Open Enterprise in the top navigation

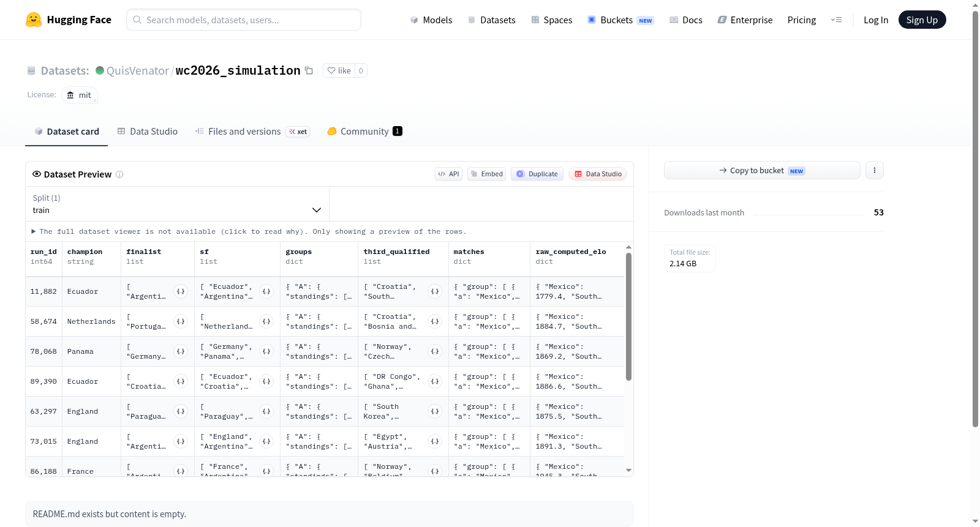[x=745, y=20]
